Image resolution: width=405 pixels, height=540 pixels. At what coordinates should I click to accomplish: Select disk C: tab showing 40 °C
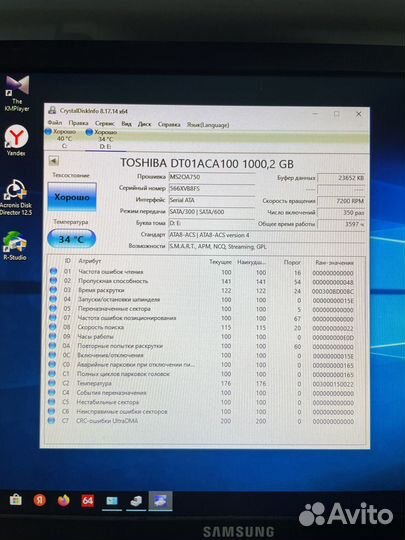click(64, 138)
